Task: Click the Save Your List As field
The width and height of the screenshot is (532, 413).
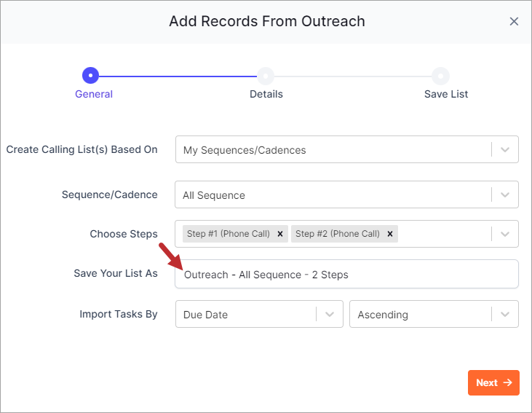Action: point(346,274)
